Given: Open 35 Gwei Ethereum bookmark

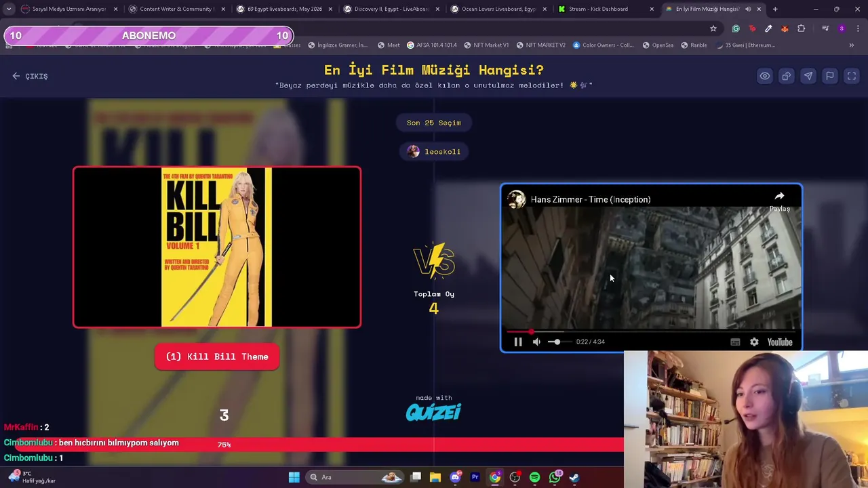Looking at the screenshot, I should (745, 45).
